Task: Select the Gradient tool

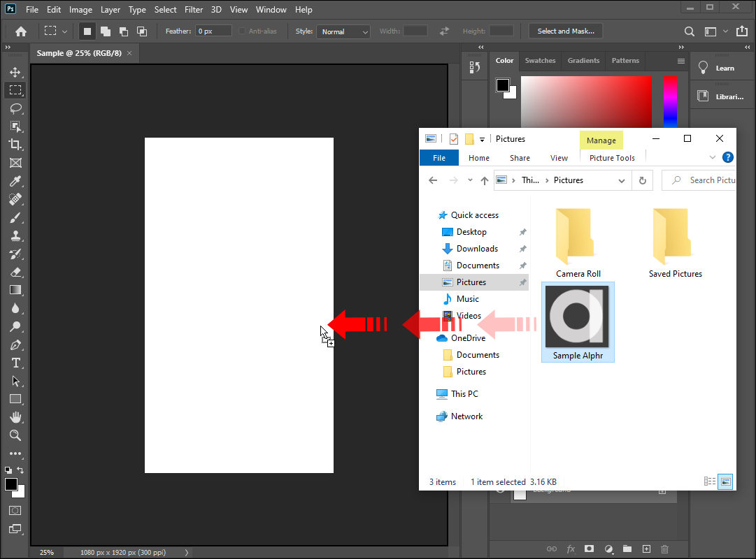Action: 15,290
